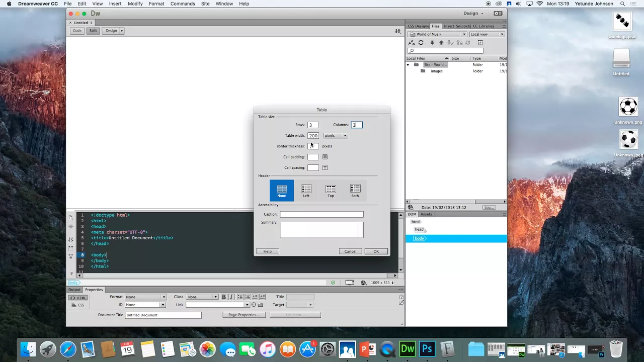This screenshot has height=362, width=644.
Task: Select the head node in DOM panel
Action: click(x=419, y=229)
